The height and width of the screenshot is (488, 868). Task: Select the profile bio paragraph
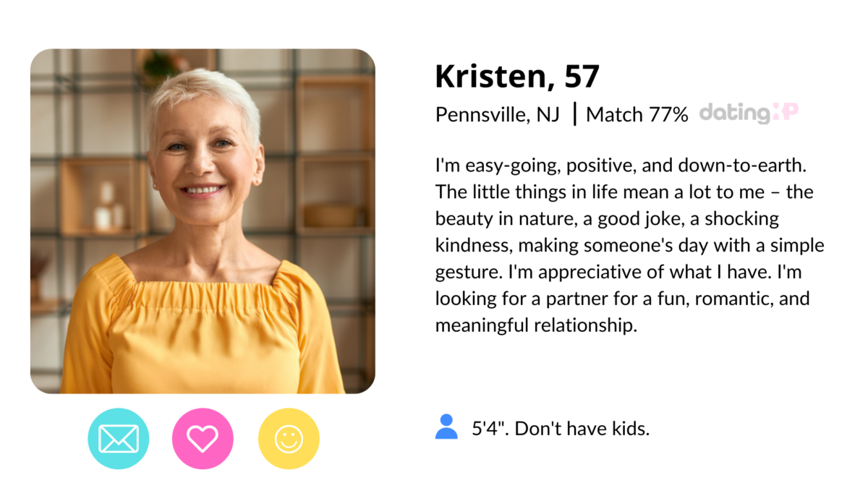[x=628, y=244]
